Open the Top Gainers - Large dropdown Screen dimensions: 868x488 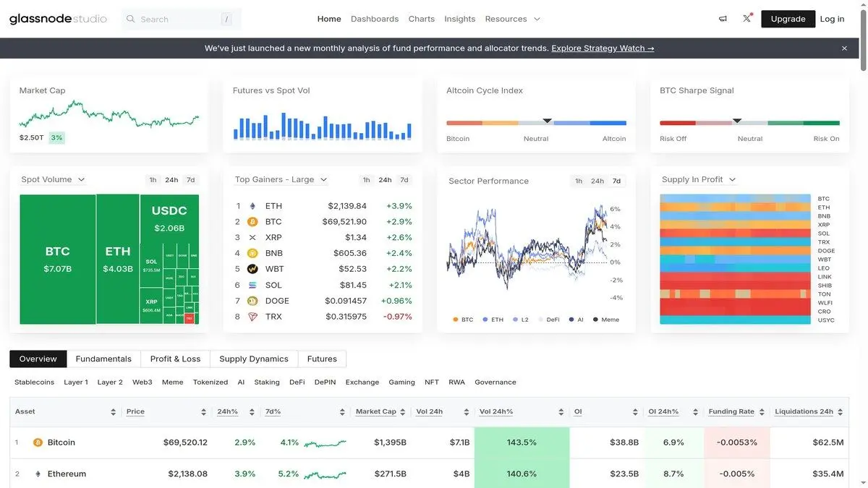(281, 179)
